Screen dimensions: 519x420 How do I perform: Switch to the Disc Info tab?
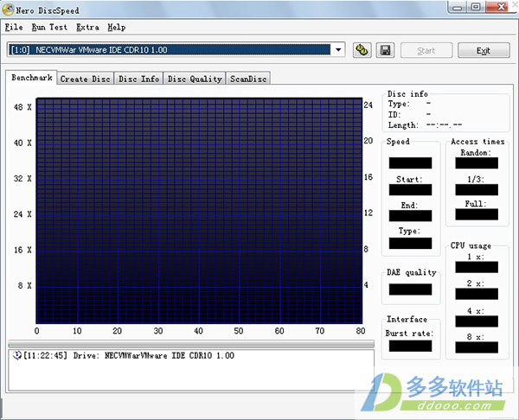pos(138,79)
